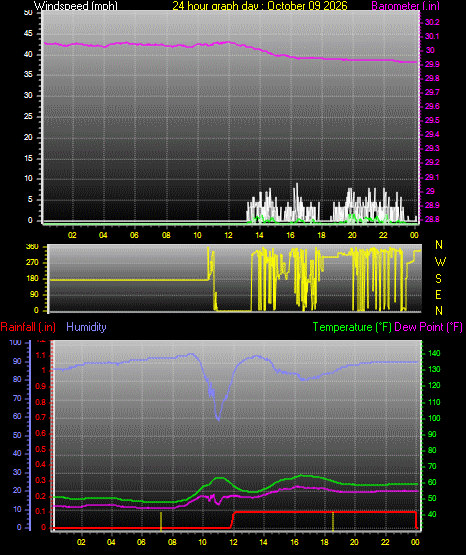Click the 180 value on the wind direction axis
This screenshot has height=555, width=466.
tap(32, 279)
